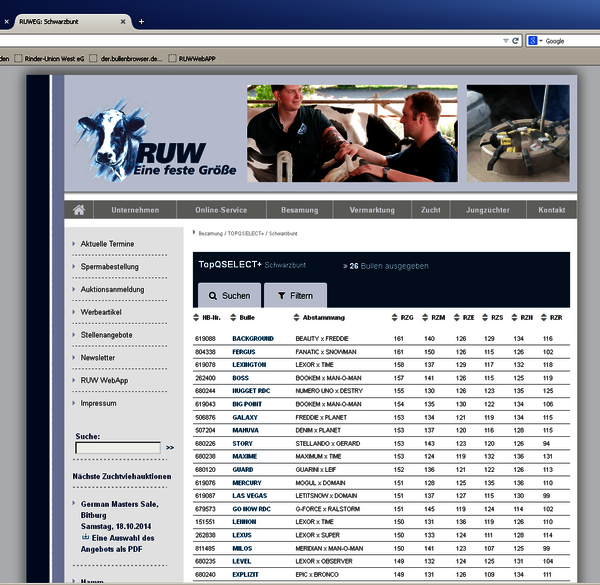Click Besamung / TOPQSELECT+ / Schwarzbunt breadcrumb
The image size is (600, 585).
tap(248, 233)
